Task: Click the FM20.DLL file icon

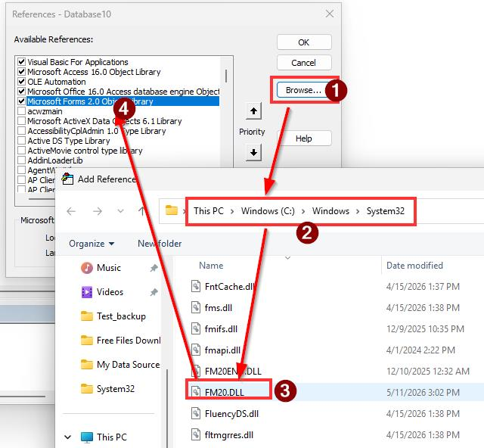Action: point(196,392)
